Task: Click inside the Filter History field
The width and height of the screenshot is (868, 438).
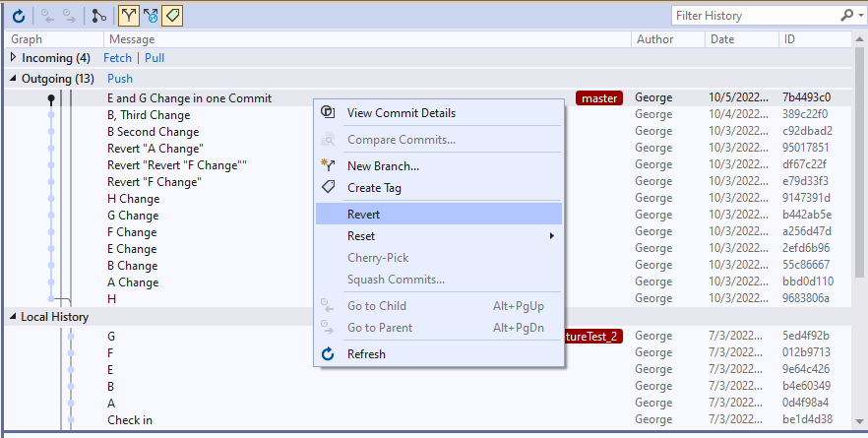Action: tap(753, 16)
